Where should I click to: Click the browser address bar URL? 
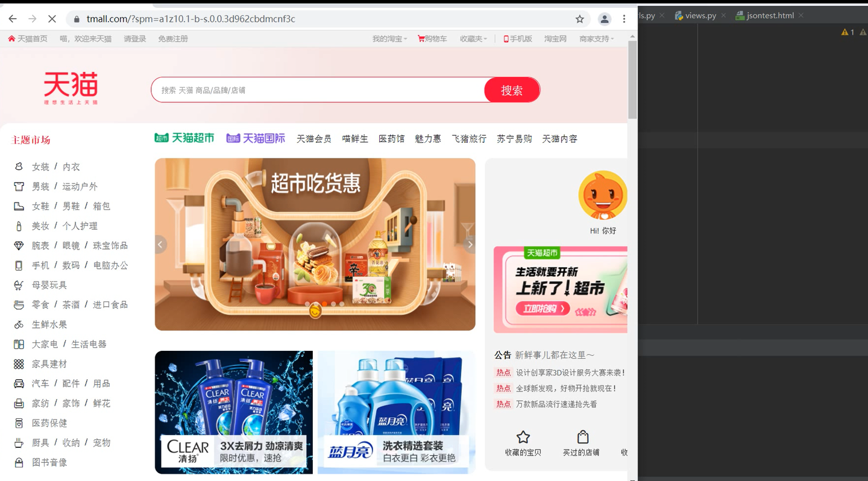[191, 19]
